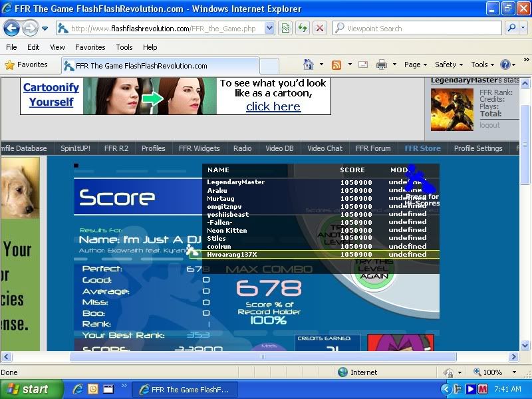Open the FFR Forum navigation tab
The height and width of the screenshot is (399, 532).
(373, 148)
